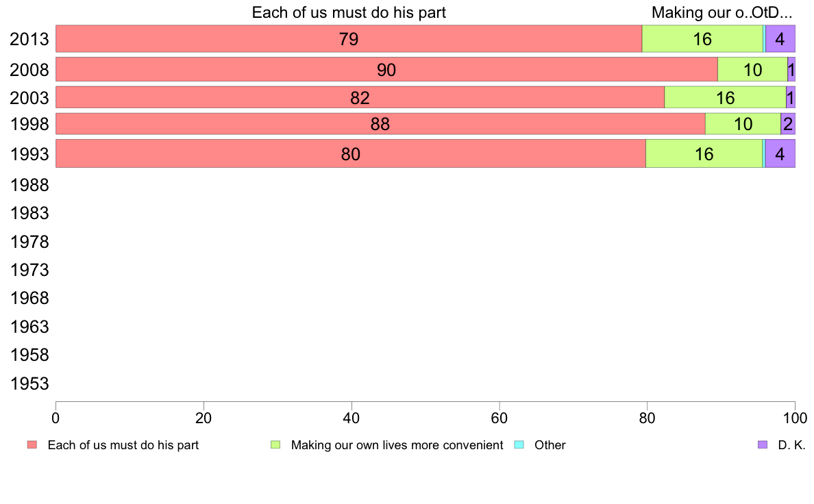
Task: Click the cyan Other legend swatch
Action: pyautogui.click(x=519, y=445)
